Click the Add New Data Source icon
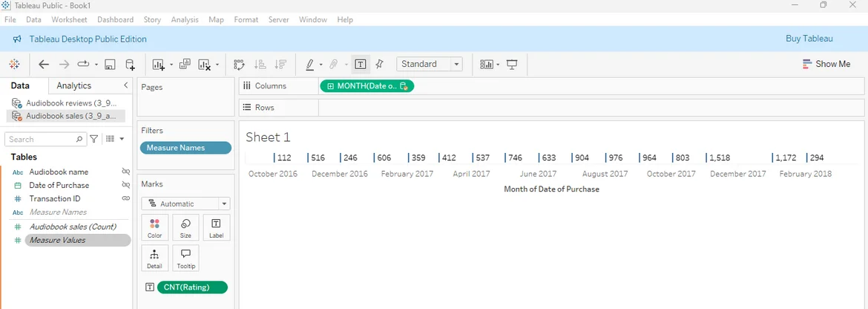This screenshot has width=868, height=309. tap(131, 65)
